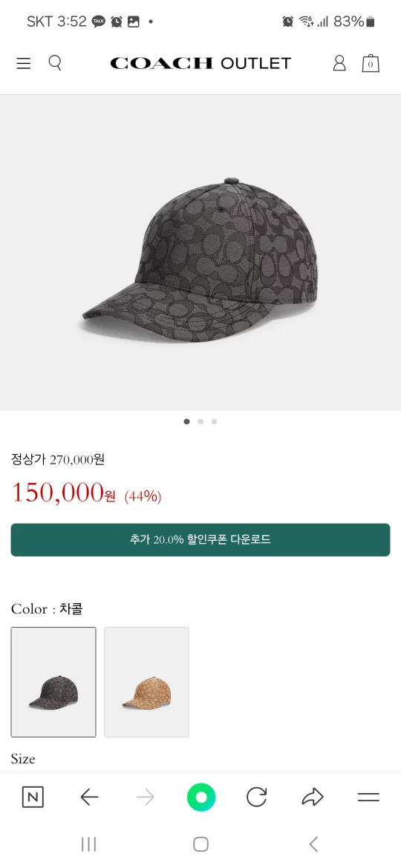
Task: Jump to second product image dot
Action: [200, 421]
